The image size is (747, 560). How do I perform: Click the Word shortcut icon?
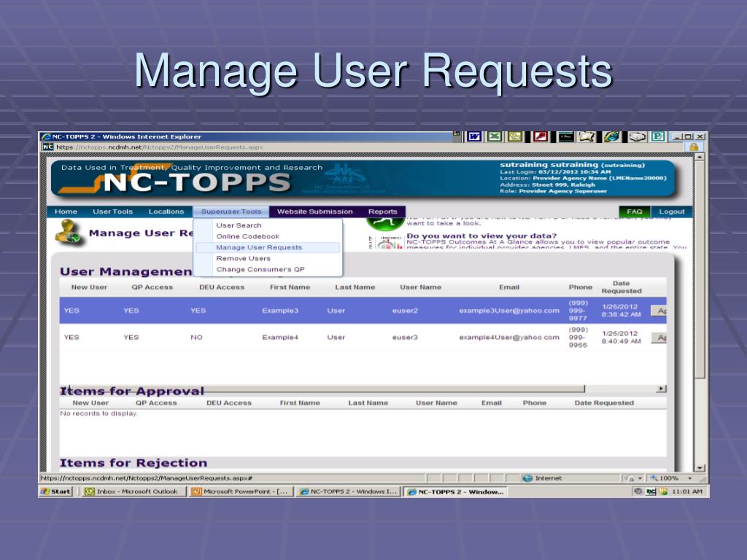(x=473, y=136)
